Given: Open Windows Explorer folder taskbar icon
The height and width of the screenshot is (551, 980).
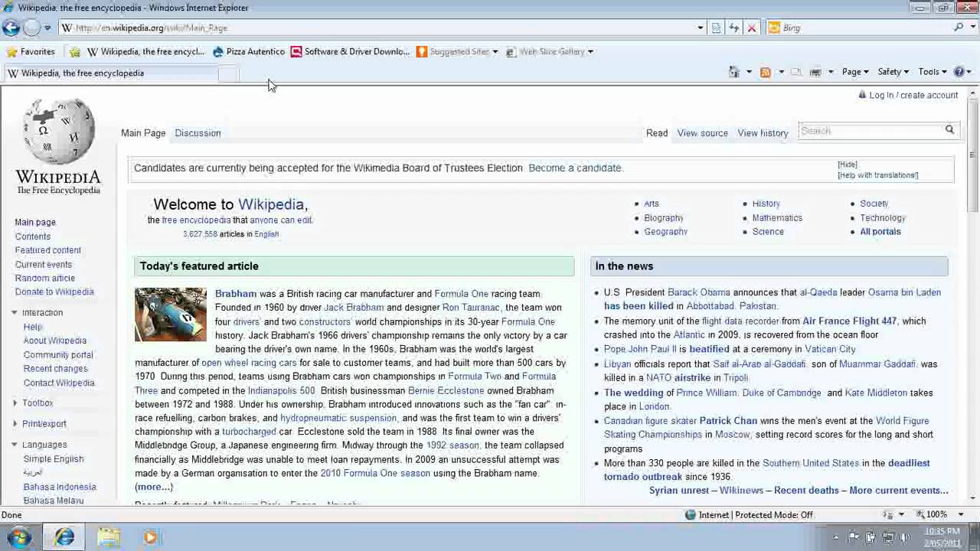Looking at the screenshot, I should point(108,537).
